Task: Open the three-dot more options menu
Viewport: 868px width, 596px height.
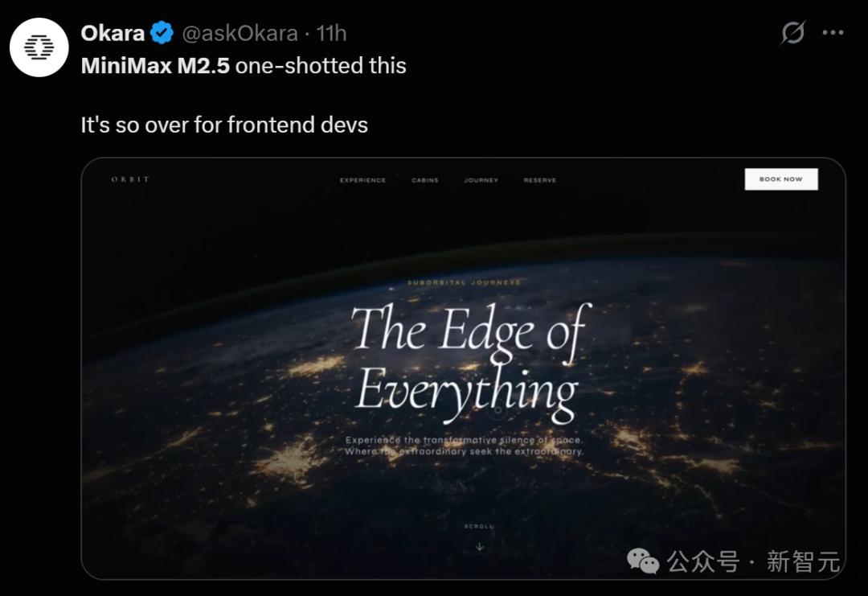Action: (x=833, y=33)
